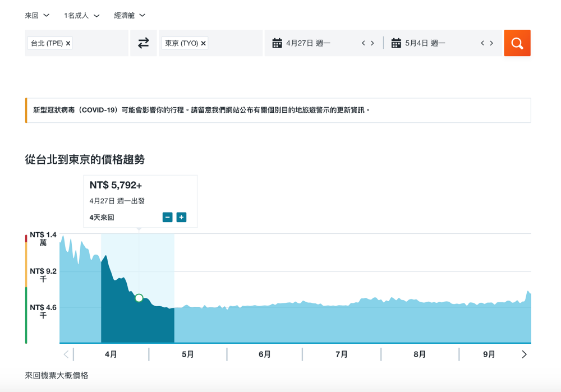Show later months on price chart

click(524, 354)
